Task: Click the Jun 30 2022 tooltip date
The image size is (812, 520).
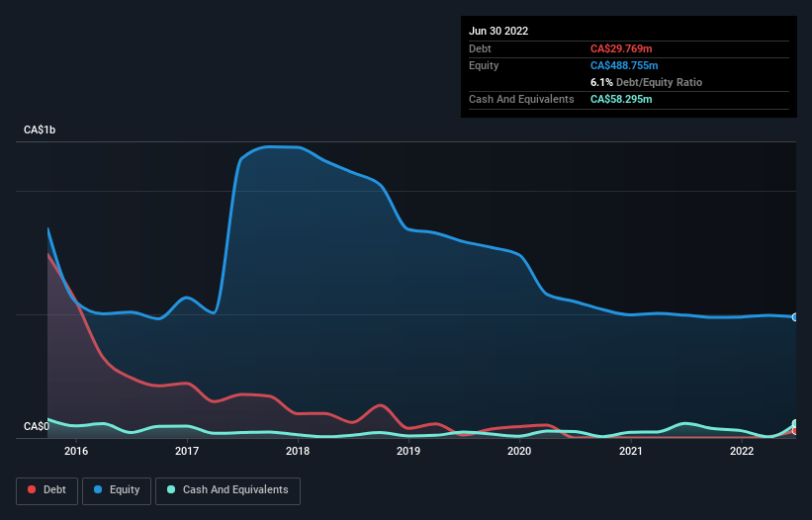Action: pos(498,31)
